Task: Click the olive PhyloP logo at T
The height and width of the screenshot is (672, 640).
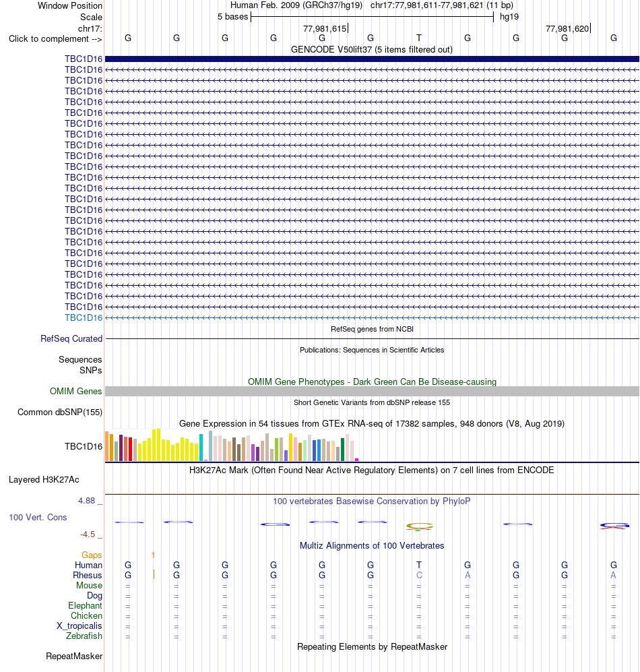Action: [x=420, y=526]
